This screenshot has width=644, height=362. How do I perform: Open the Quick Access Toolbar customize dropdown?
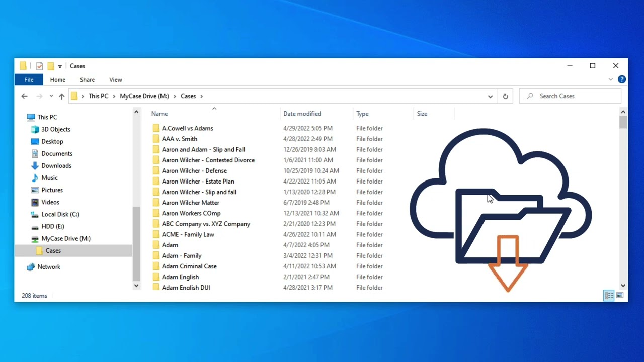coord(60,66)
